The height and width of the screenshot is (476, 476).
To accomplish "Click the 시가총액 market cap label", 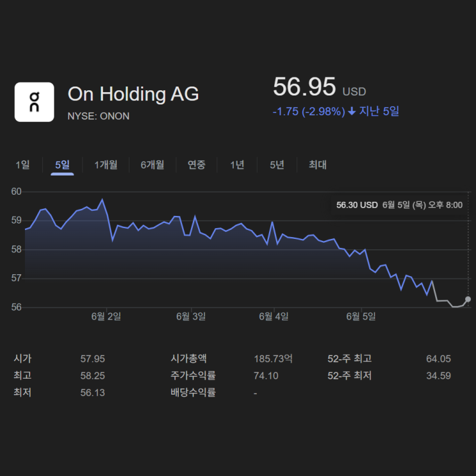I will tap(188, 359).
